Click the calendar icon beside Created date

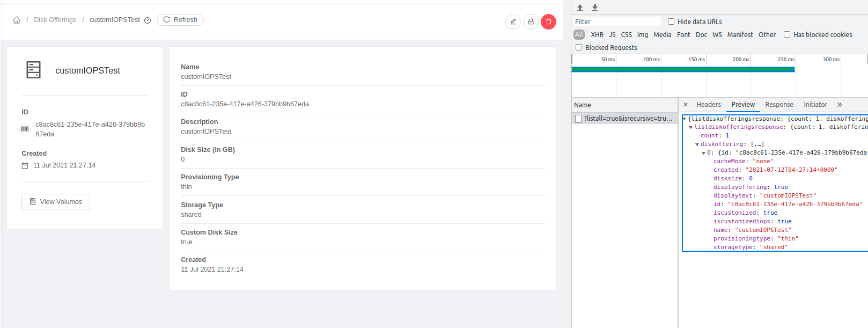tap(25, 165)
